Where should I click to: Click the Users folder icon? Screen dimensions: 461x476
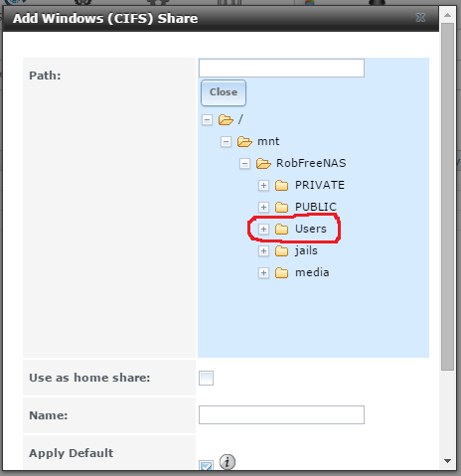[282, 229]
